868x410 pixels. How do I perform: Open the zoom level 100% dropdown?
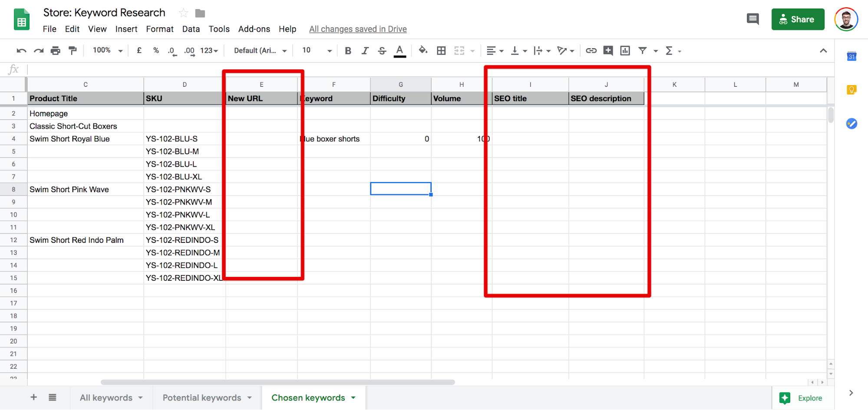pyautogui.click(x=107, y=51)
